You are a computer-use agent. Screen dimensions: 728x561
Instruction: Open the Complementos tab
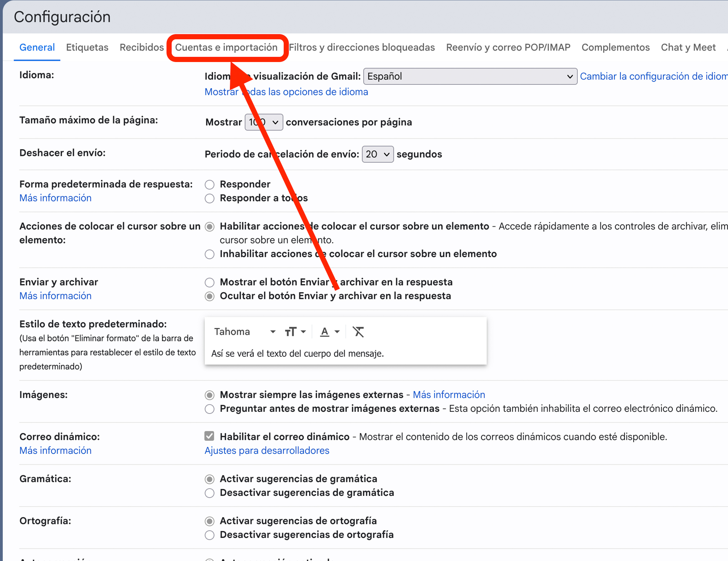pos(615,47)
